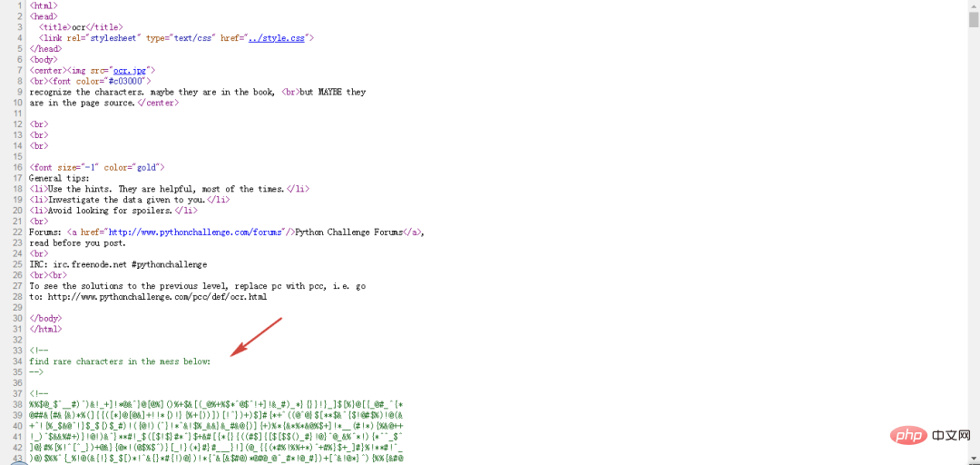This screenshot has width=980, height=465.
Task: Click line number 34 in the gutter
Action: [18, 361]
